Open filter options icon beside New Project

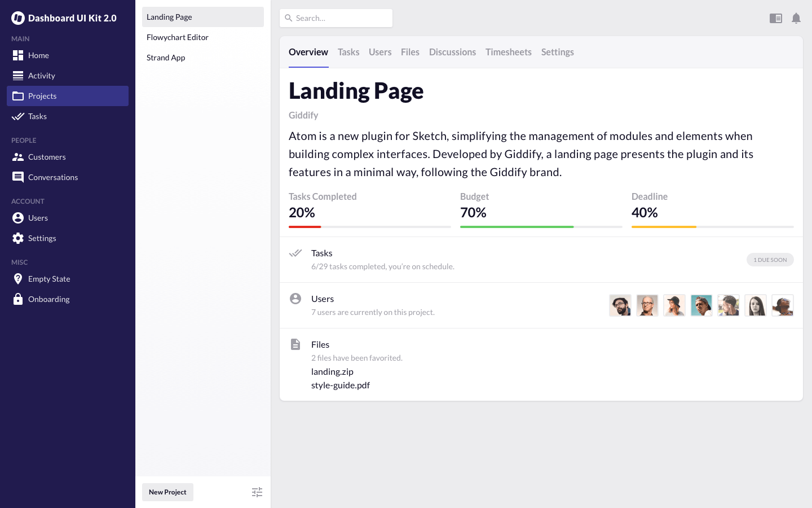point(257,492)
